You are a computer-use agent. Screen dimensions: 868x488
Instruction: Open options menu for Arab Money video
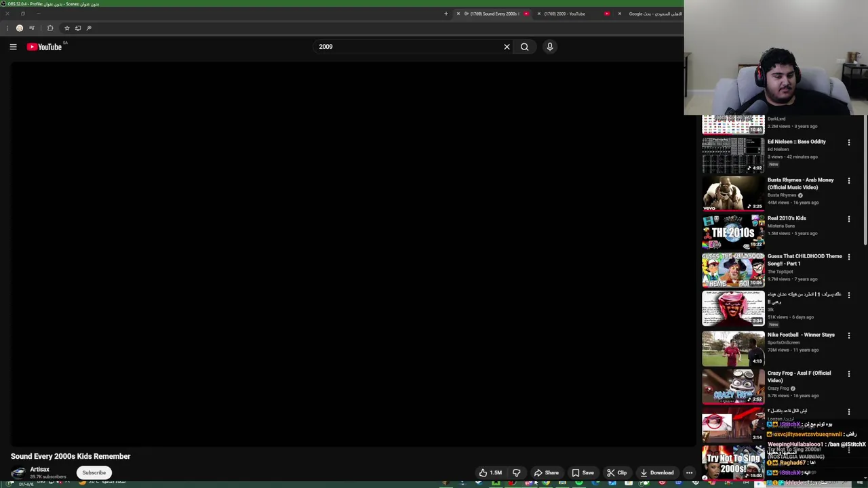(x=848, y=181)
